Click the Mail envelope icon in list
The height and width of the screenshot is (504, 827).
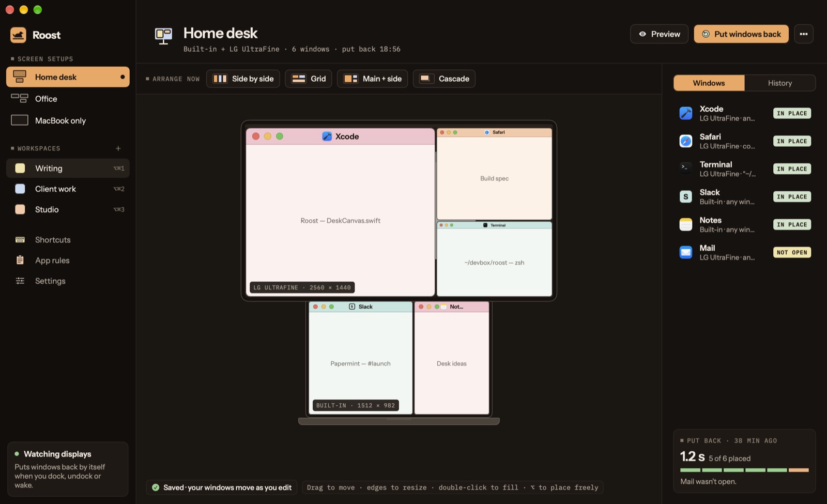686,252
